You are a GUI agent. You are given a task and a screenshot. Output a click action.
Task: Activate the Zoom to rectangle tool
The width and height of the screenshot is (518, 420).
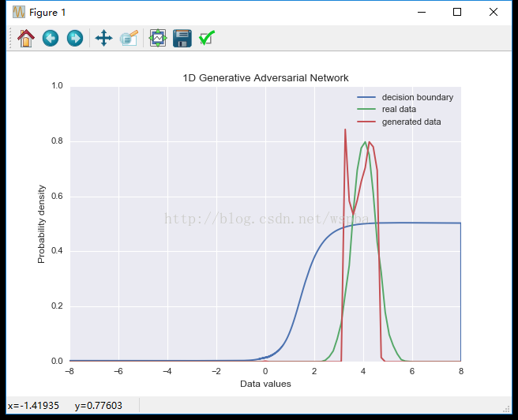[129, 39]
